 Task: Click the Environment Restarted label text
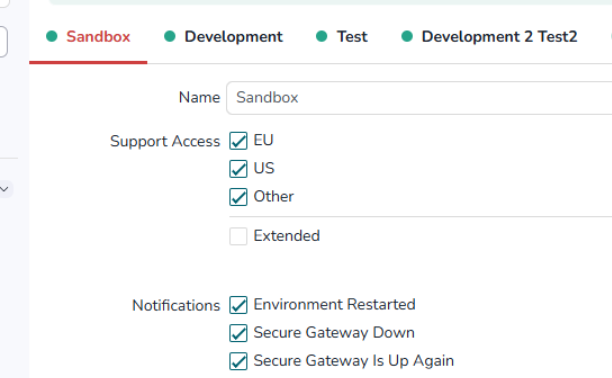[334, 305]
